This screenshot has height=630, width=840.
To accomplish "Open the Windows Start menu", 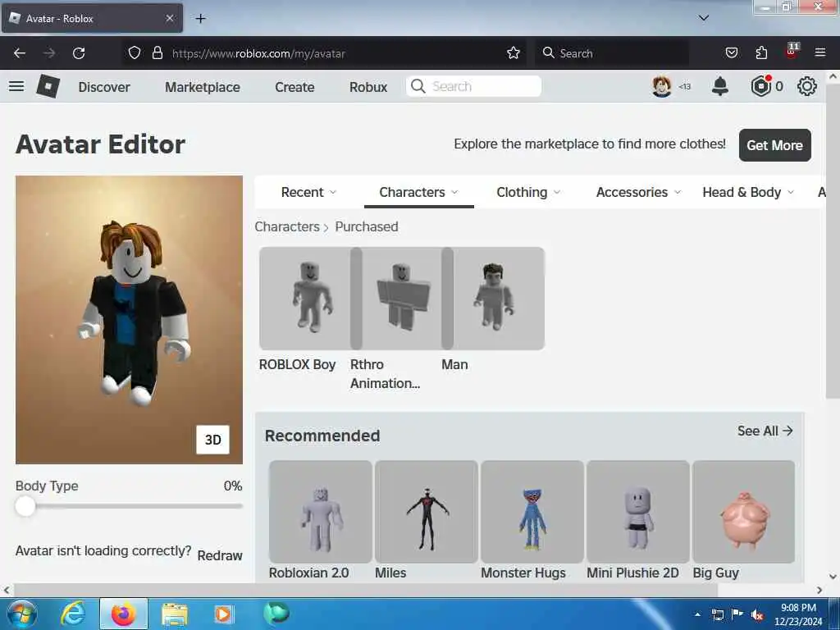I will coord(22,614).
